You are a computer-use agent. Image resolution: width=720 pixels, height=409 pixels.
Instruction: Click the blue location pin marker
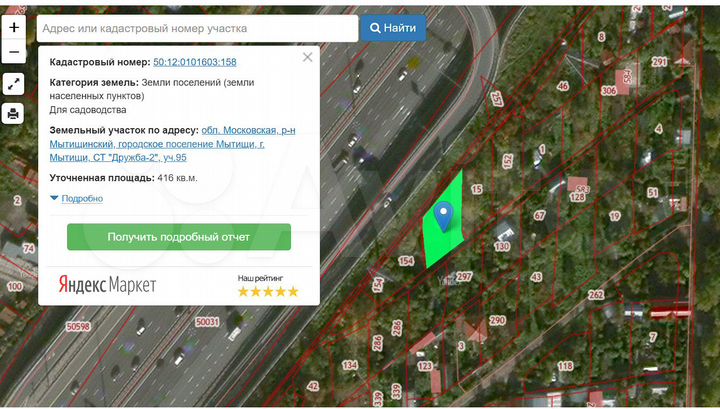point(444,216)
